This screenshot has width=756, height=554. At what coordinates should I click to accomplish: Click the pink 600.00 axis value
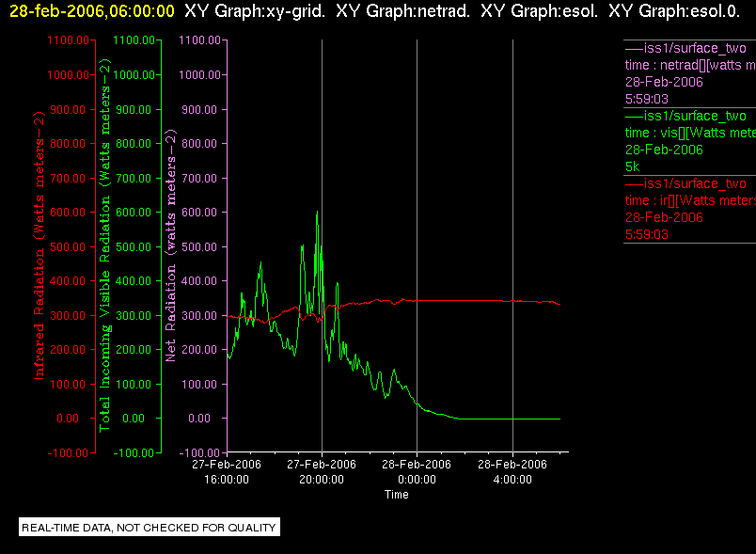click(199, 213)
